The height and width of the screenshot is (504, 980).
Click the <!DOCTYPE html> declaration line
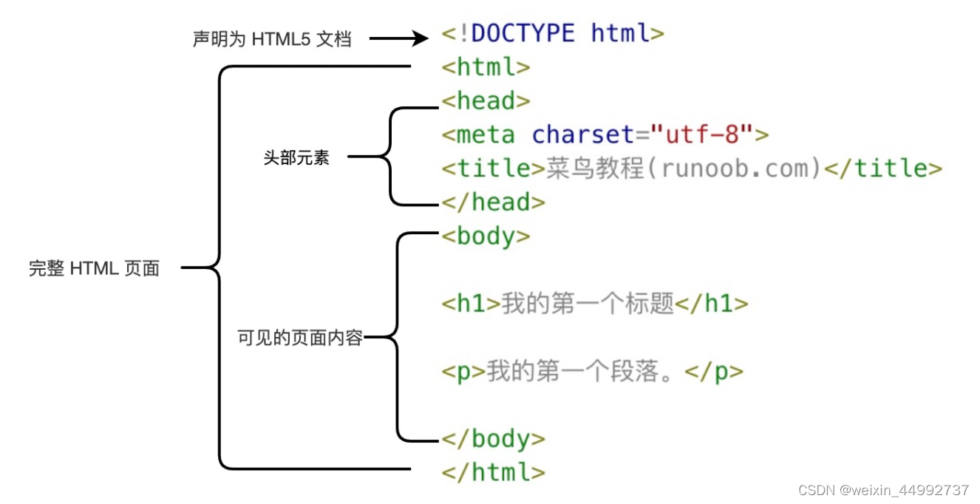tap(551, 33)
